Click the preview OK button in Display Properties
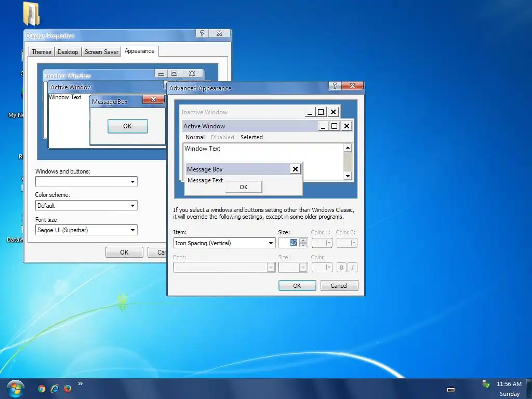532x399 pixels. coord(128,126)
